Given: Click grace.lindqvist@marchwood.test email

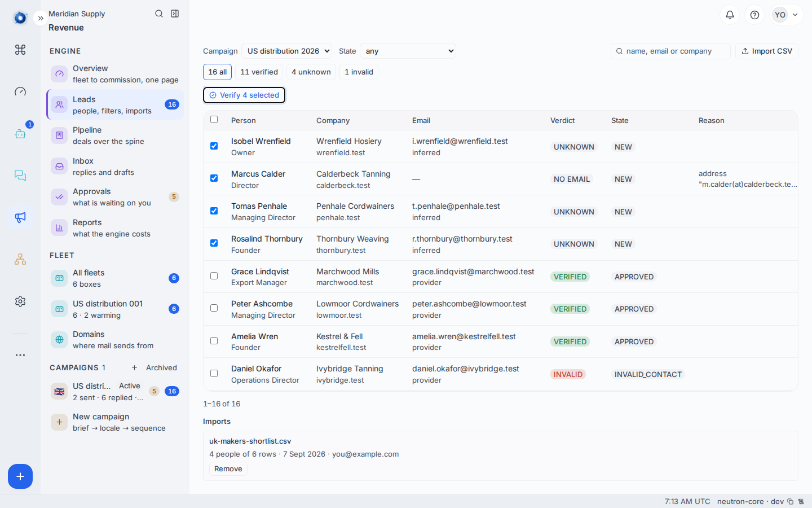Looking at the screenshot, I should click(x=473, y=271).
